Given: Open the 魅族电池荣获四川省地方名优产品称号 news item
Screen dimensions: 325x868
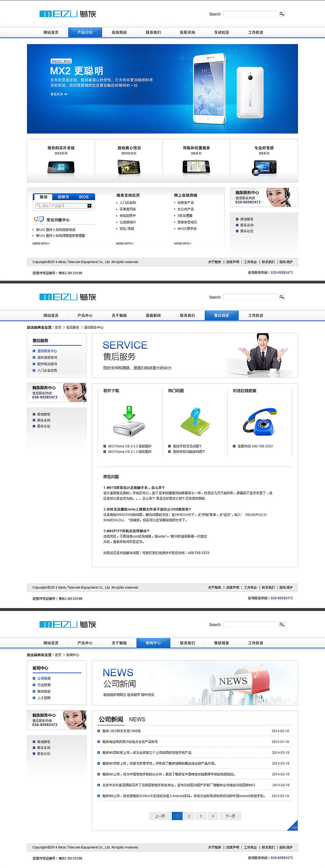Looking at the screenshot, I should click(x=130, y=742).
